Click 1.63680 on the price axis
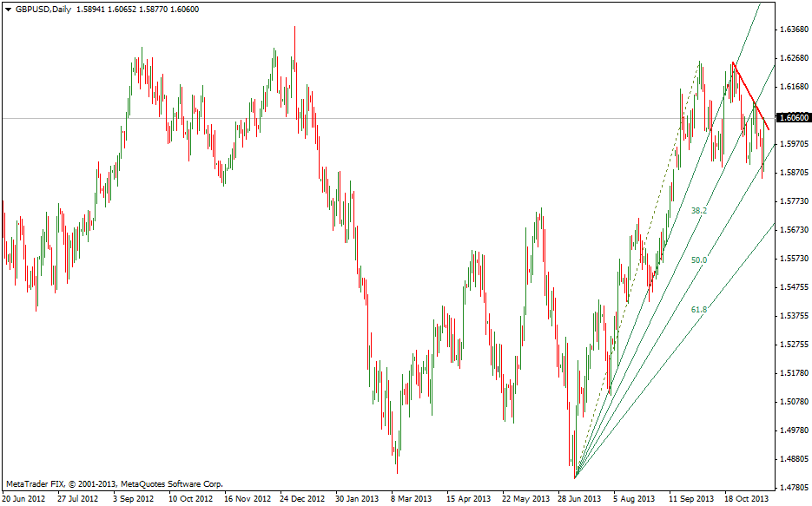This screenshot has height=506, width=812. click(794, 30)
